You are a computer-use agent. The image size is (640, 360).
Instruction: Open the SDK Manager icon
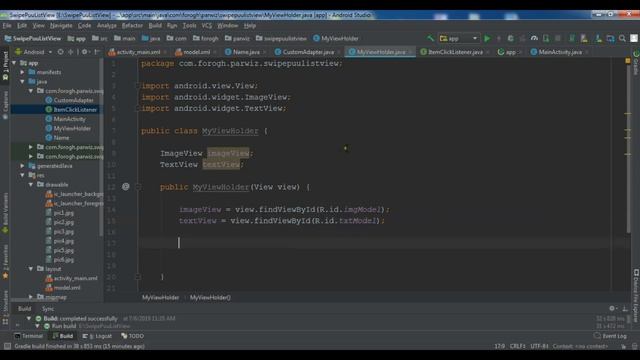(x=598, y=38)
